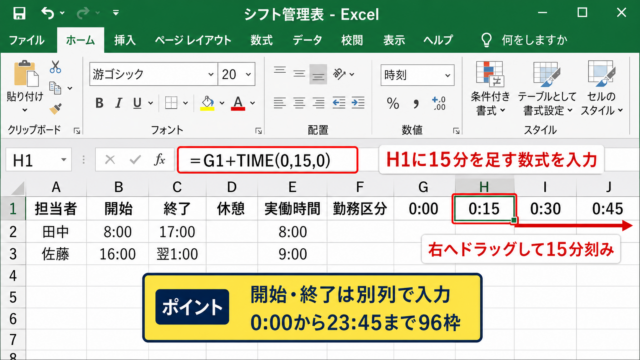Expand the 貼り付け options arrow
The height and width of the screenshot is (360, 640).
tap(25, 110)
